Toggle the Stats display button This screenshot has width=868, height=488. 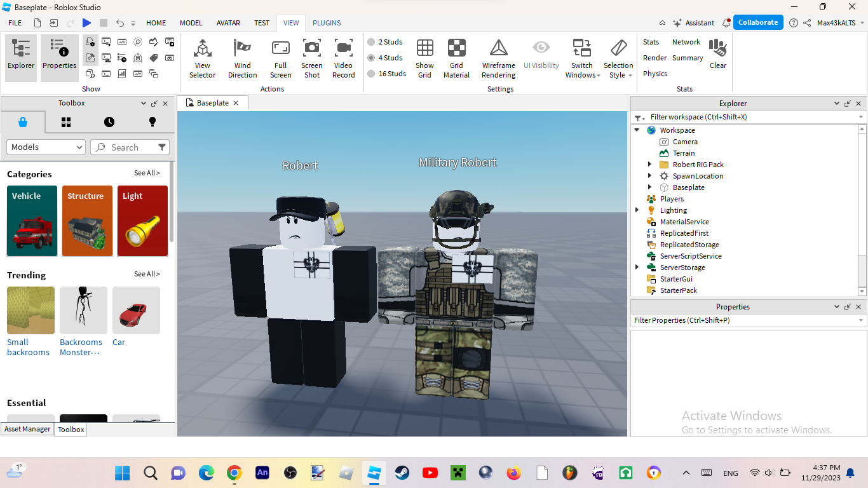[x=651, y=42]
